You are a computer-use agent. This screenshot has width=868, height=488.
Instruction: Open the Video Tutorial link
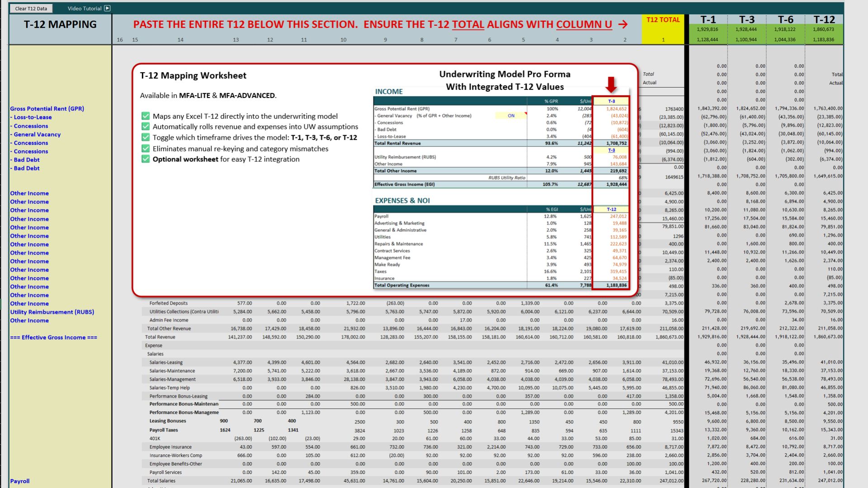[85, 8]
